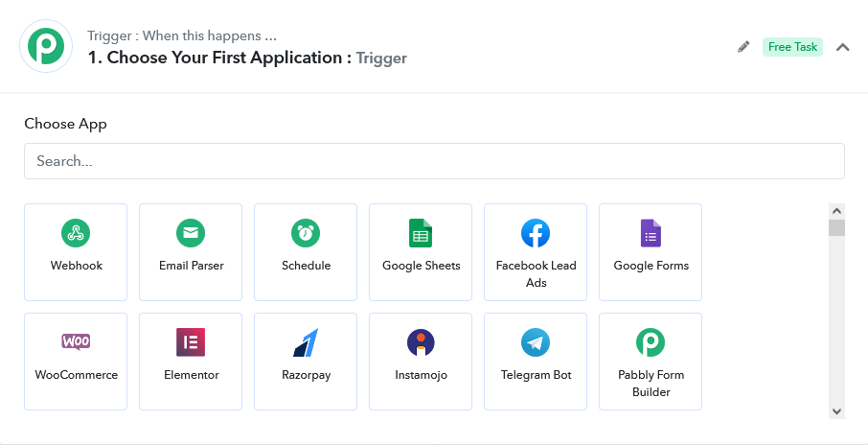This screenshot has height=445, width=868.
Task: Click the Email Parser label text
Action: [191, 266]
